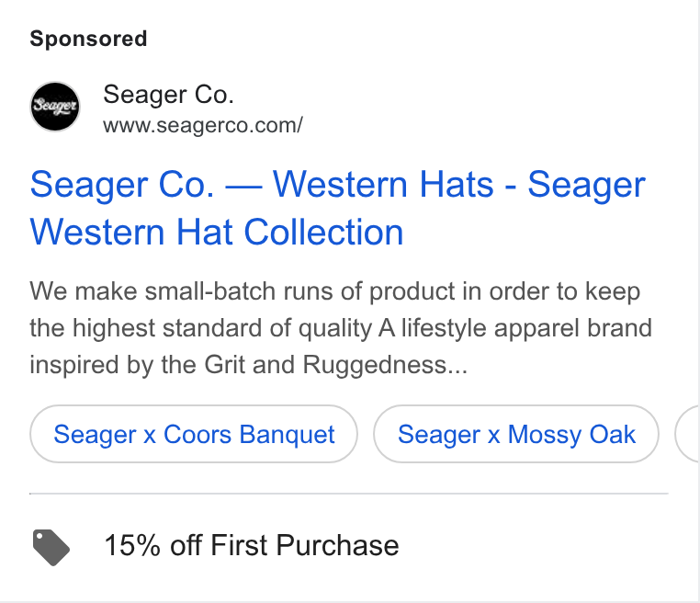700x603 pixels.
Task: Open the 15% off First Purchase offer
Action: (252, 545)
